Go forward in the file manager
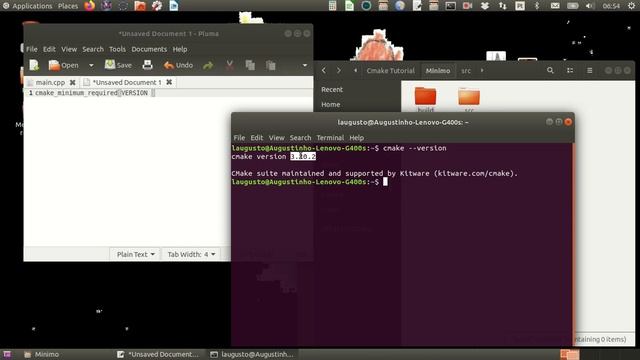The width and height of the screenshot is (640, 360). click(x=339, y=70)
